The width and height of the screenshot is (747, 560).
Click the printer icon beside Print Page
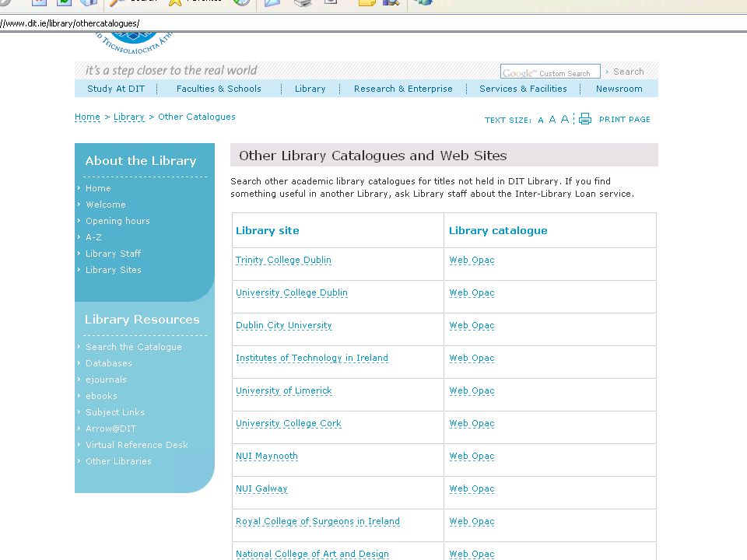(585, 118)
